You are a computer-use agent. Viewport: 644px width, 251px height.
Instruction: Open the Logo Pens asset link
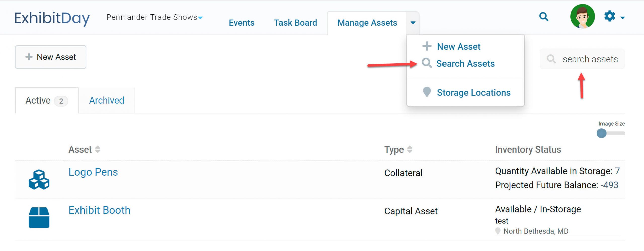tap(93, 172)
